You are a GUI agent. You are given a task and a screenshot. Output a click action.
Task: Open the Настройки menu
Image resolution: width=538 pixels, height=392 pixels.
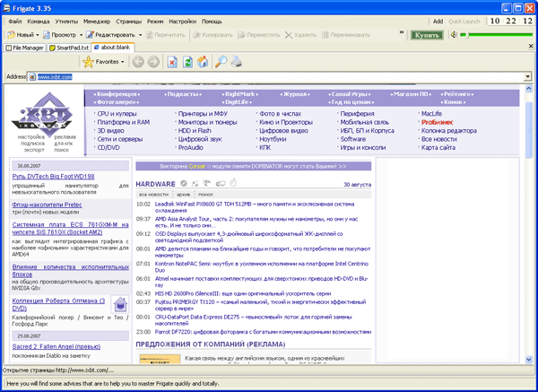(183, 22)
